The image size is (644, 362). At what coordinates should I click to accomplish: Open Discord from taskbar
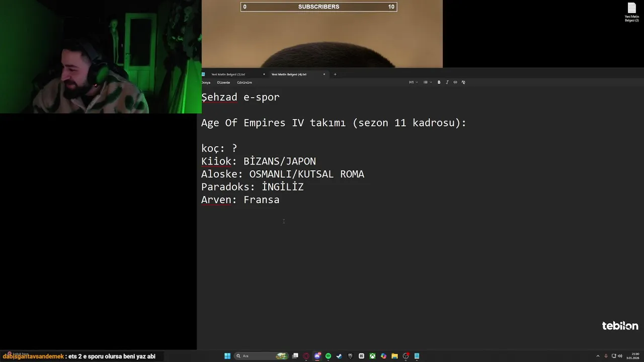coord(317,356)
